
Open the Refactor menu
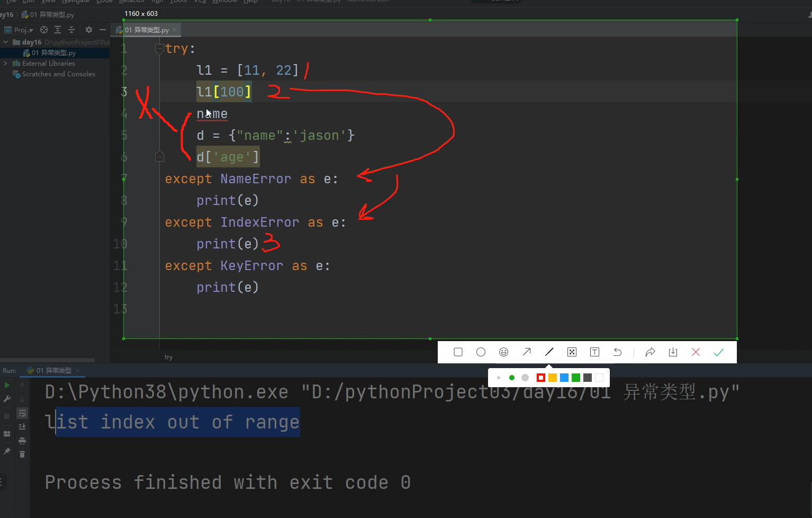point(132,2)
